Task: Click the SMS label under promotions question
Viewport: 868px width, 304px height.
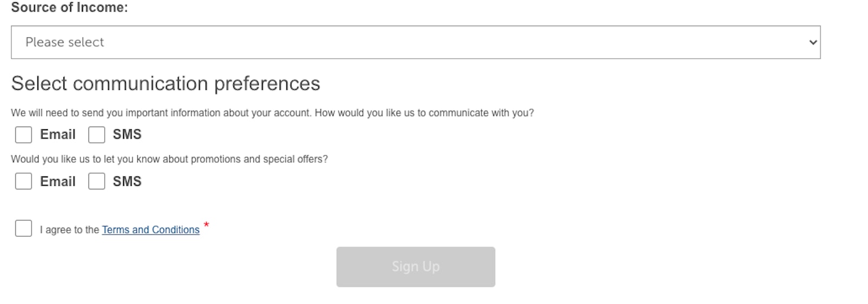Action: pos(127,181)
